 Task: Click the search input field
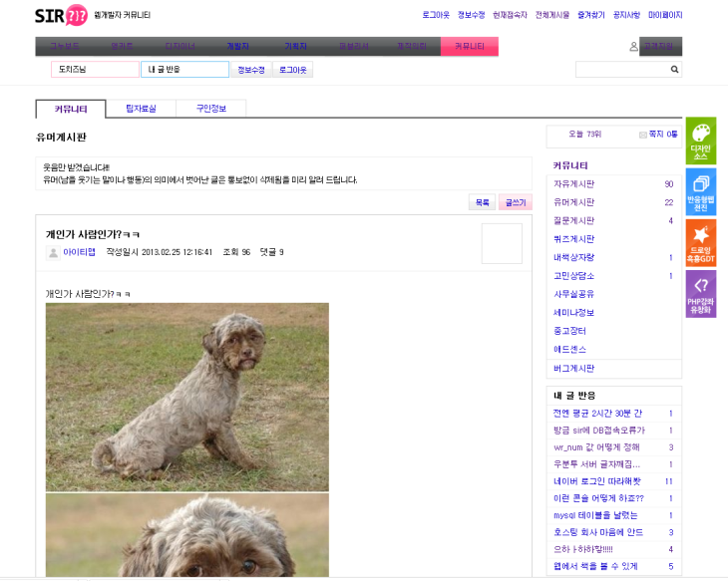click(621, 70)
